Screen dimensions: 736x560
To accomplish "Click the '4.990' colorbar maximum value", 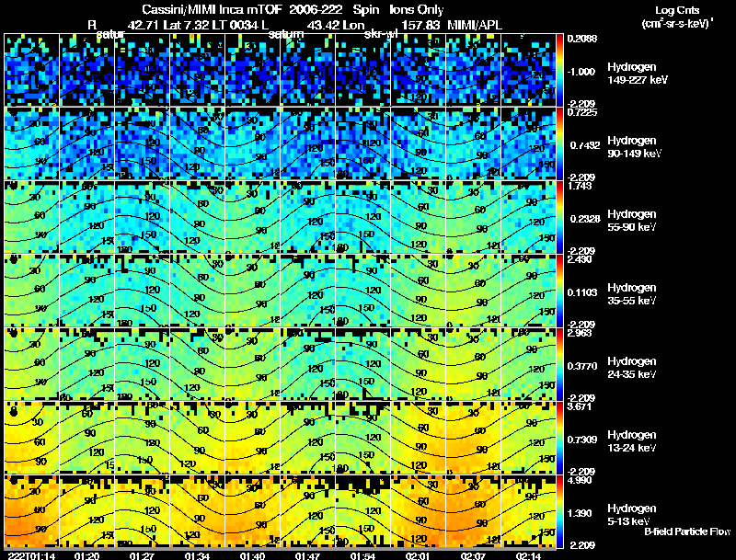I will coord(580,481).
